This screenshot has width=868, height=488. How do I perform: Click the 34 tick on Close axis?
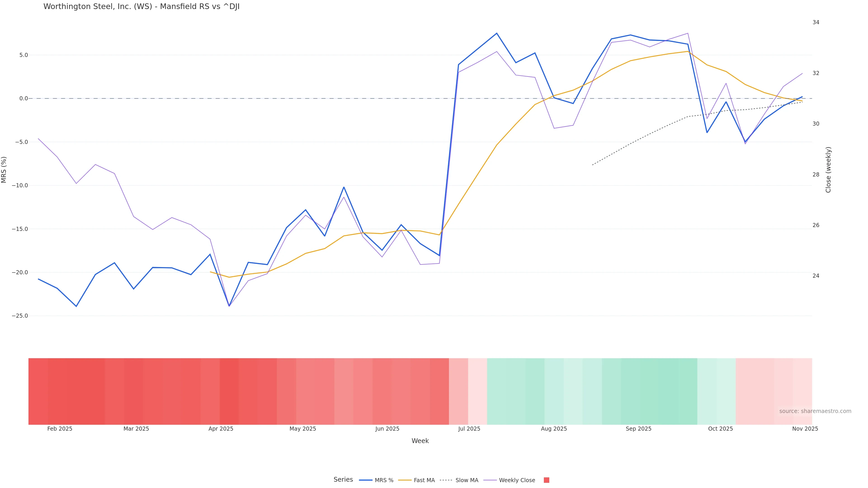coord(816,22)
